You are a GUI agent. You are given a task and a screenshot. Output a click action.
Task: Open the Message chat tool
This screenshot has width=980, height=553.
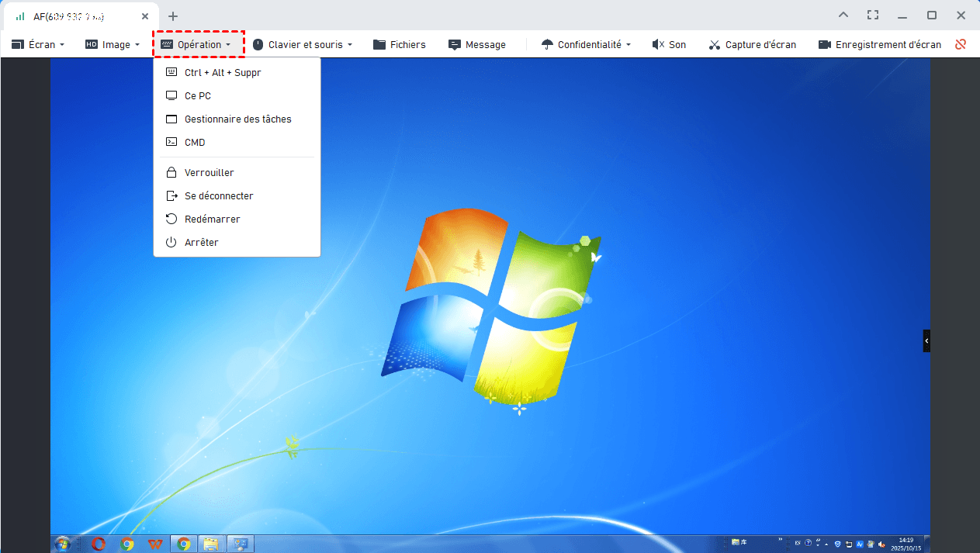click(476, 45)
